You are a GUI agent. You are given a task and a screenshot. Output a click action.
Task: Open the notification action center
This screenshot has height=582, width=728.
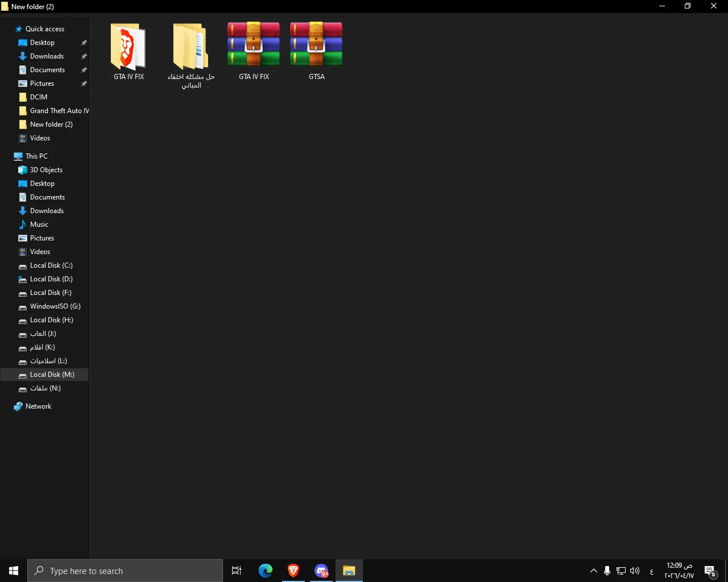coord(710,571)
